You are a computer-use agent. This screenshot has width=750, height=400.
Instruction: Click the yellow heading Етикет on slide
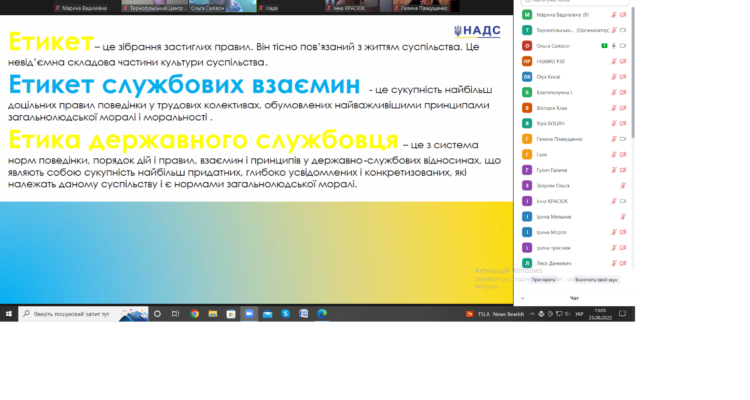pyautogui.click(x=51, y=42)
